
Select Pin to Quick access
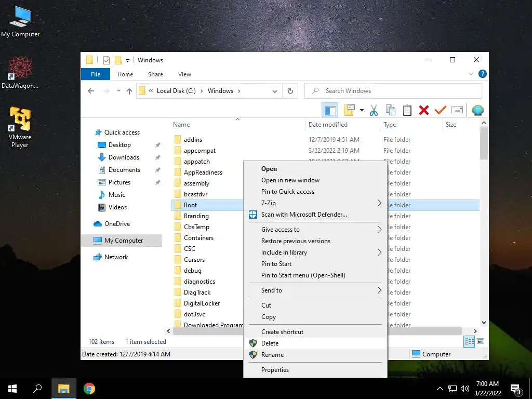pos(315,192)
